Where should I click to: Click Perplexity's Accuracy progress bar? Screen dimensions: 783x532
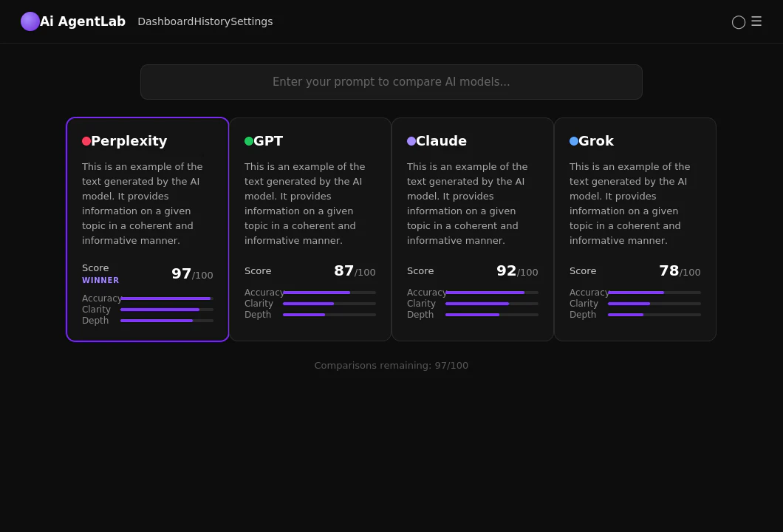167,299
